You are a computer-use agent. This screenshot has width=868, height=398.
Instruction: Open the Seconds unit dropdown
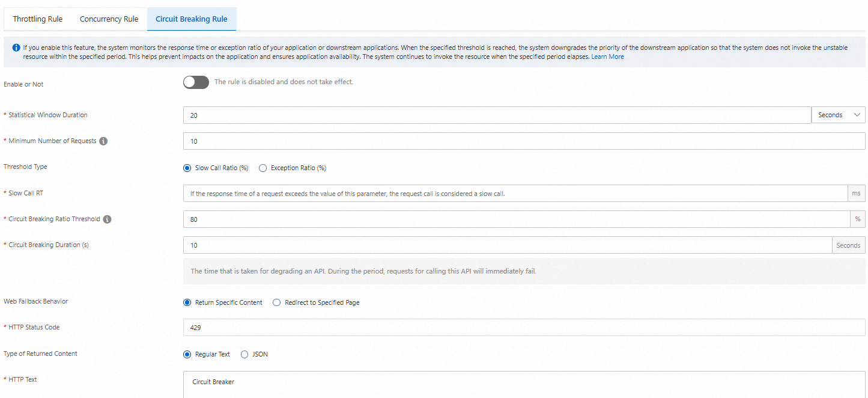(838, 115)
